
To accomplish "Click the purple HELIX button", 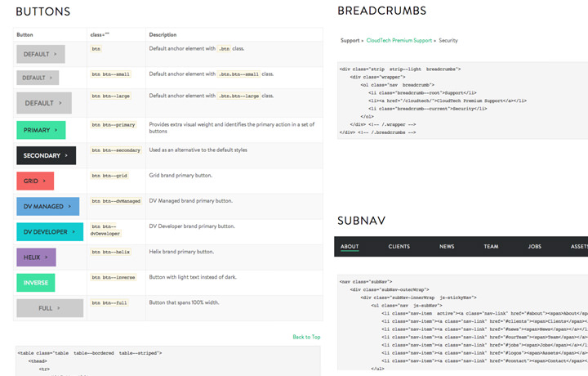I will click(36, 257).
